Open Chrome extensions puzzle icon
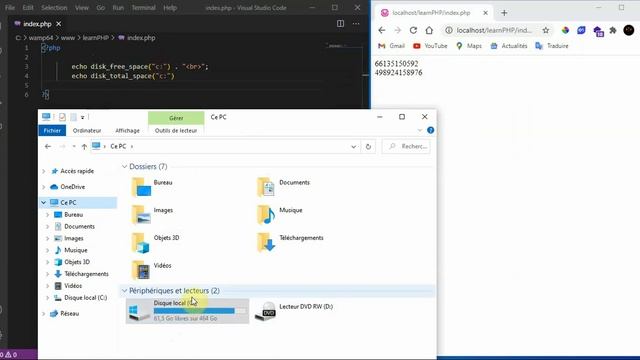640x360 pixels. 613,30
